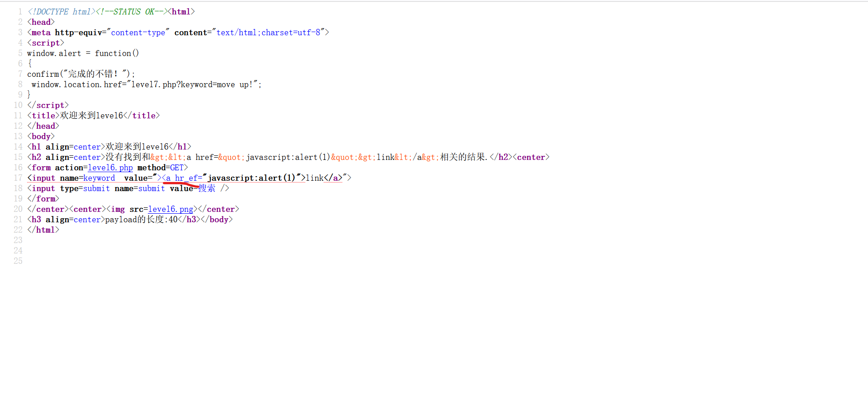Open the level6.php form action link
This screenshot has height=398, width=868.
click(x=110, y=168)
